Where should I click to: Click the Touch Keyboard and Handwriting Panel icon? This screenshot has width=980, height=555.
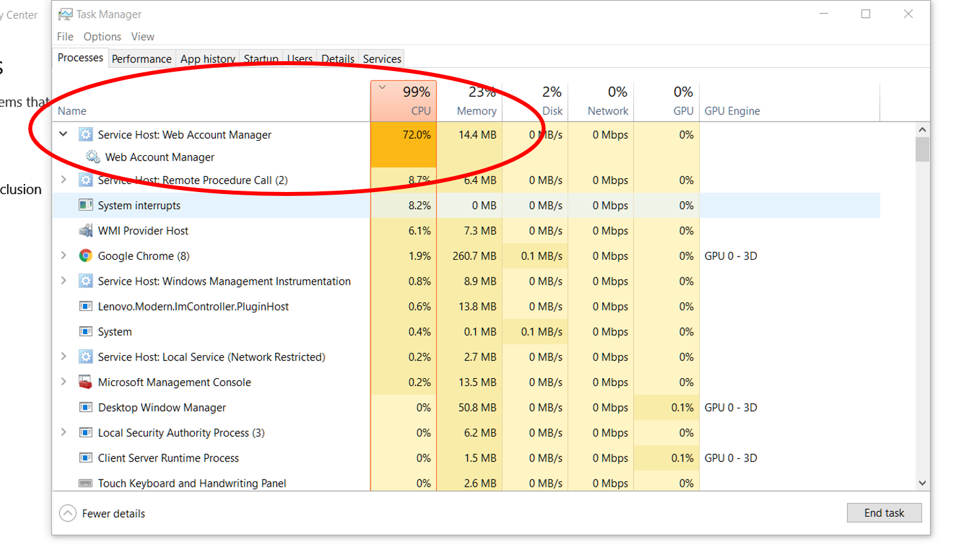(86, 483)
